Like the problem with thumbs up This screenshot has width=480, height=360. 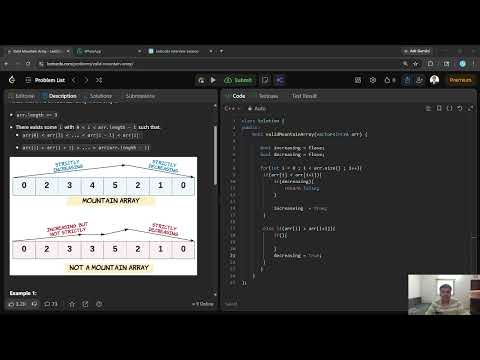17,304
